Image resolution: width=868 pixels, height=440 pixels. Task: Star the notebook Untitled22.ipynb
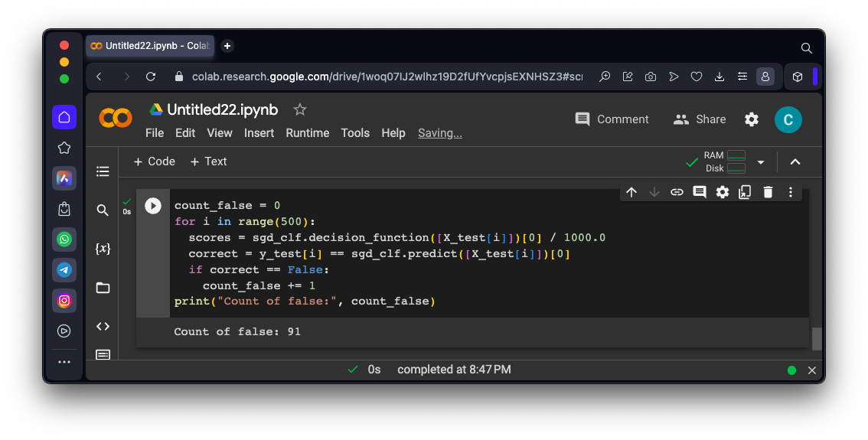pyautogui.click(x=300, y=109)
